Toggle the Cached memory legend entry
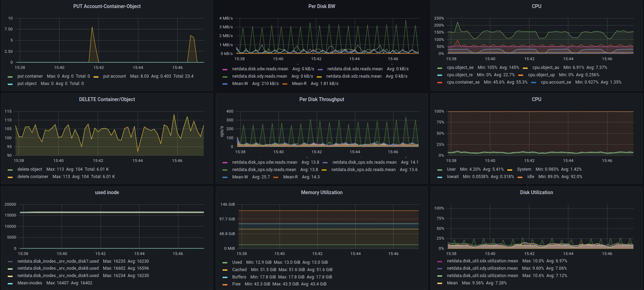This screenshot has width=644, height=290. (239, 270)
